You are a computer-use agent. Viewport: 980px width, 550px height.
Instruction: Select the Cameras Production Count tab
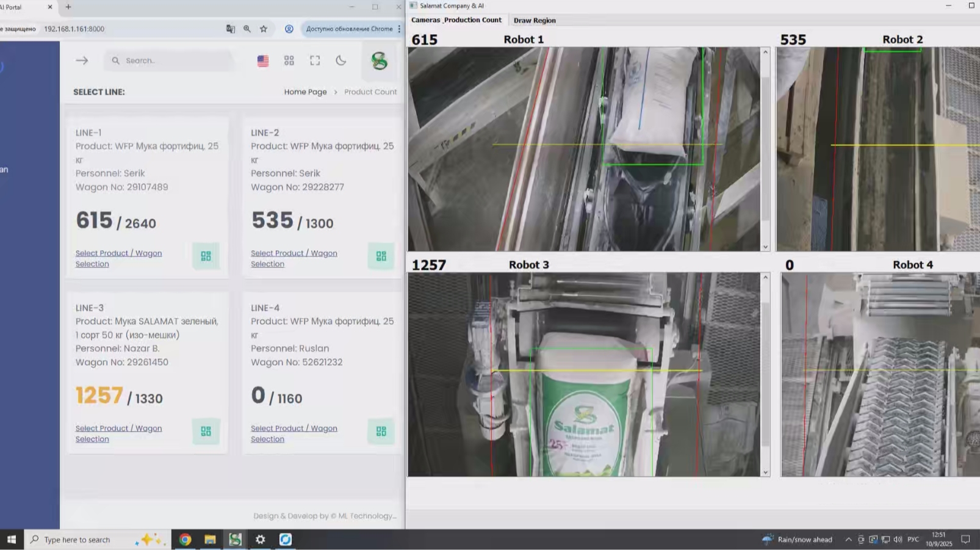[456, 20]
